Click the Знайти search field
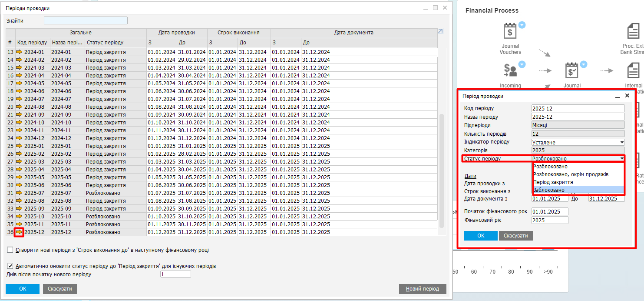Image resolution: width=644 pixels, height=301 pixels. 86,20
